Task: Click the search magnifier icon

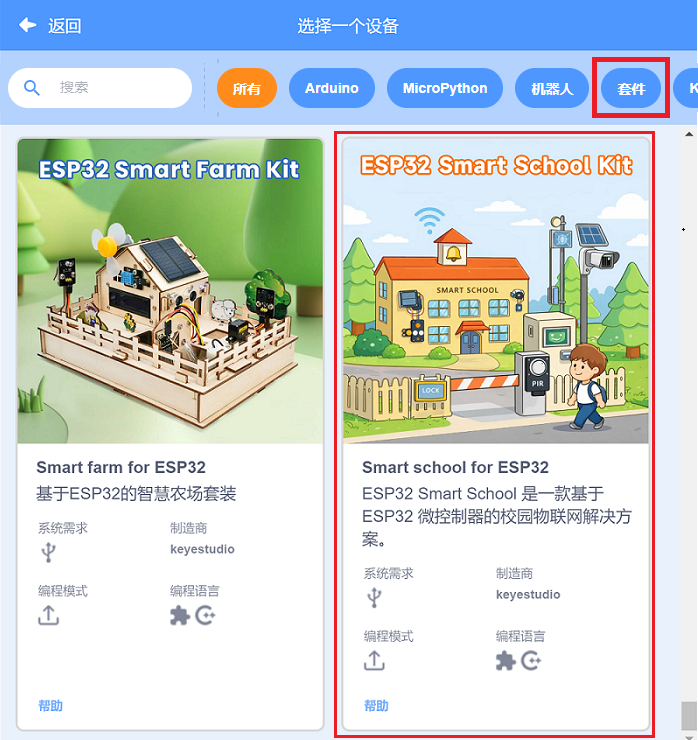Action: coord(32,88)
